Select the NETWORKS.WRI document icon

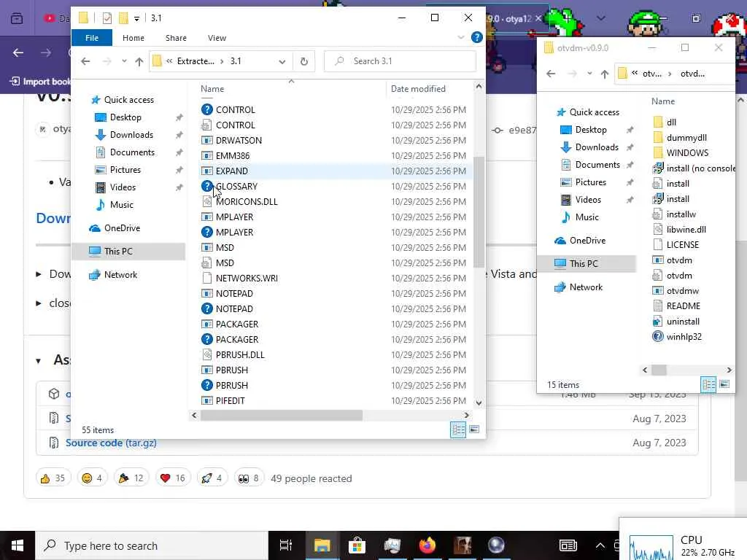point(206,278)
